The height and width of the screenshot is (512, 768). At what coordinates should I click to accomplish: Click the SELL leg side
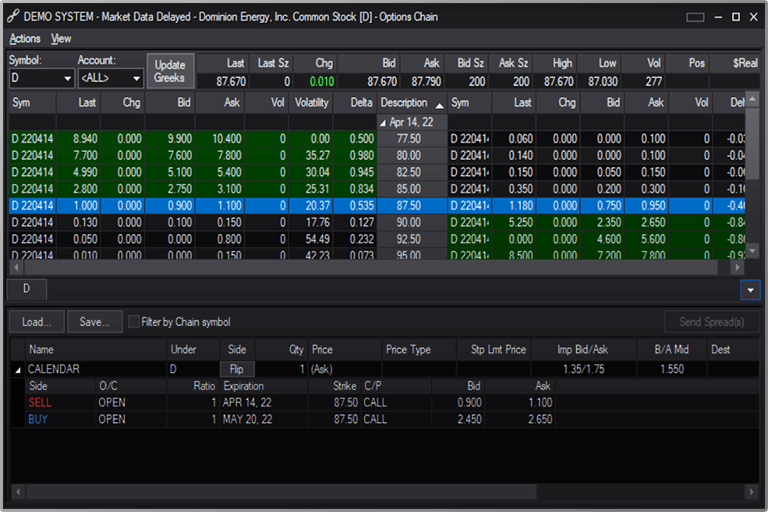pyautogui.click(x=40, y=403)
